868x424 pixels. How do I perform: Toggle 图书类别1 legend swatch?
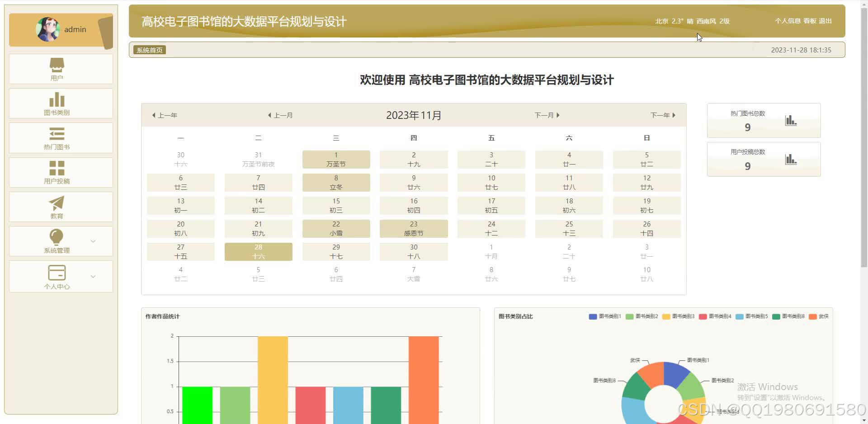pyautogui.click(x=593, y=316)
